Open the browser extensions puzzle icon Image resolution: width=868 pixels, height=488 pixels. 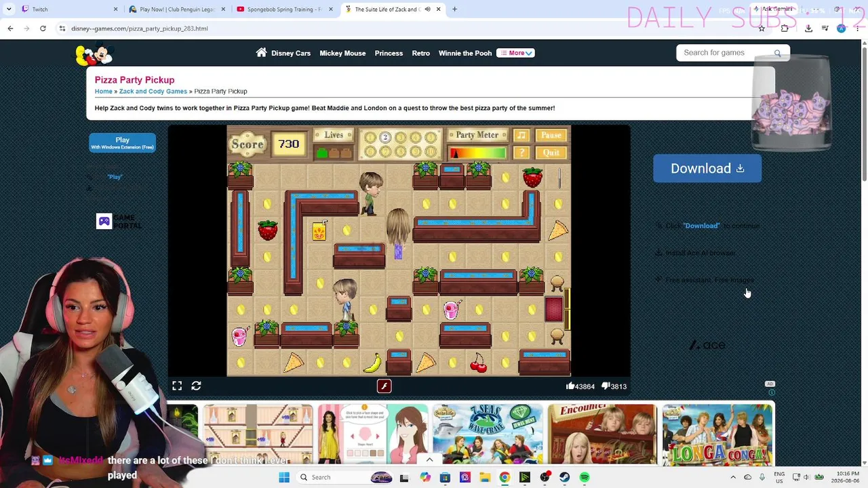pyautogui.click(x=785, y=28)
